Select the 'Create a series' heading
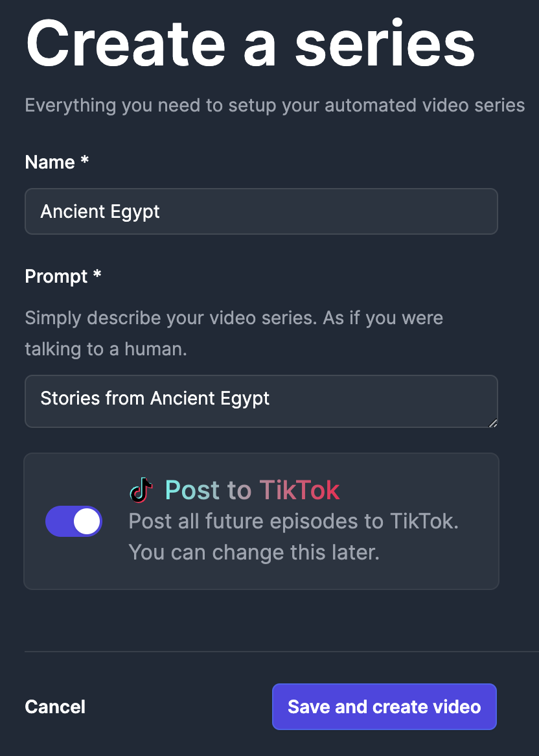Image resolution: width=539 pixels, height=756 pixels. [249, 42]
